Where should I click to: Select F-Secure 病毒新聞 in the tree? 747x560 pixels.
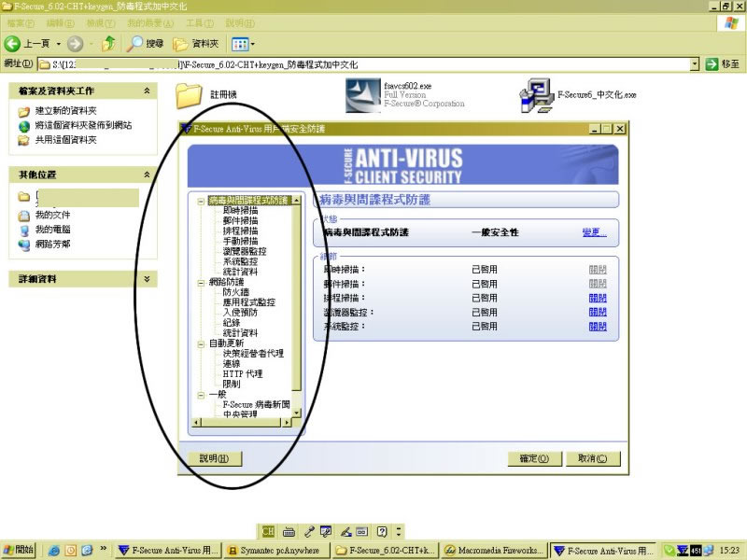click(256, 404)
